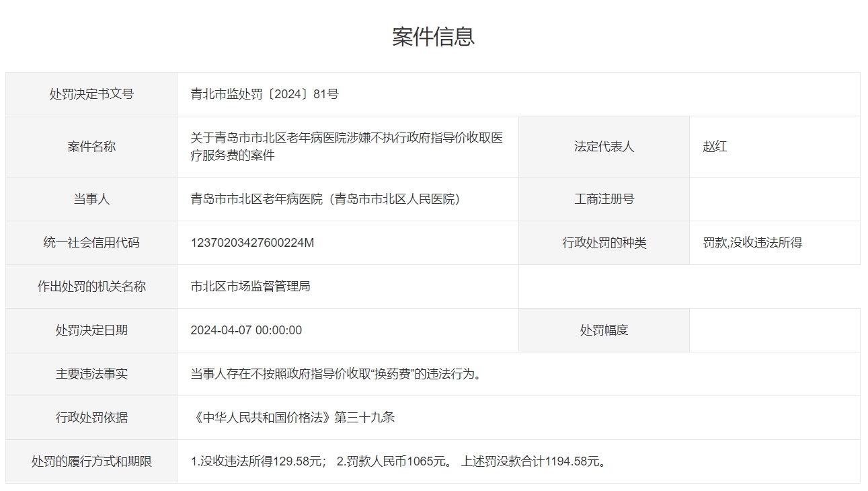Select the 统一社会信用代码 label
The width and height of the screenshot is (868, 491).
point(91,243)
